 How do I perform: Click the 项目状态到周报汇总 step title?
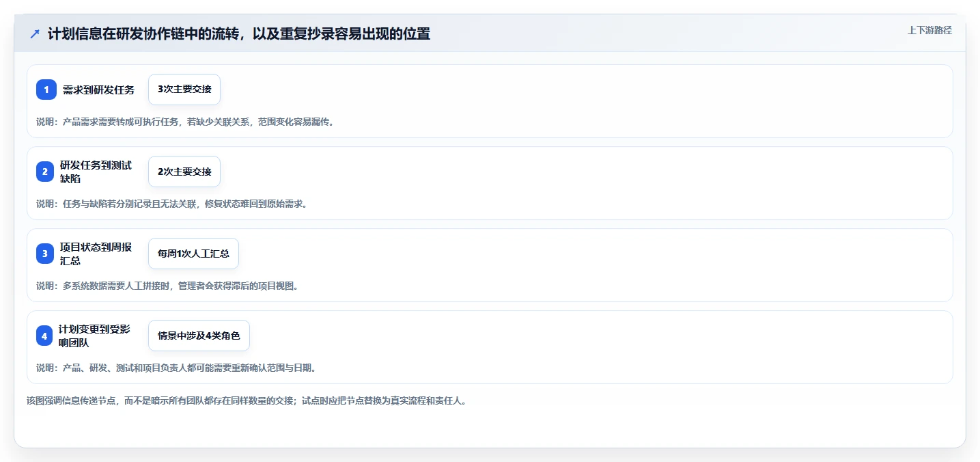coord(96,254)
